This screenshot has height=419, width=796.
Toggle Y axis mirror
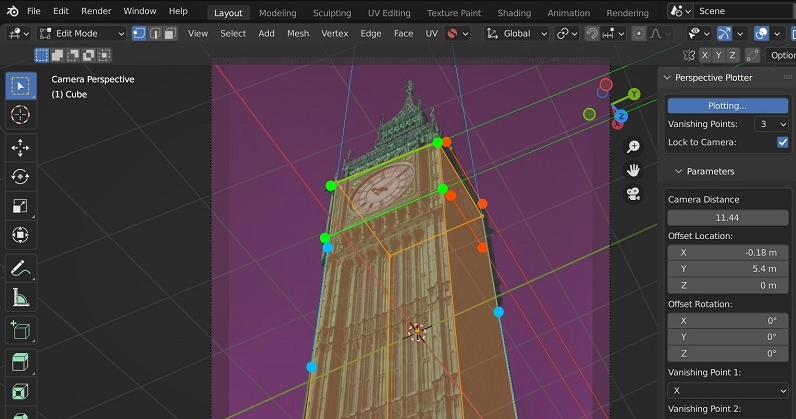(x=718, y=55)
